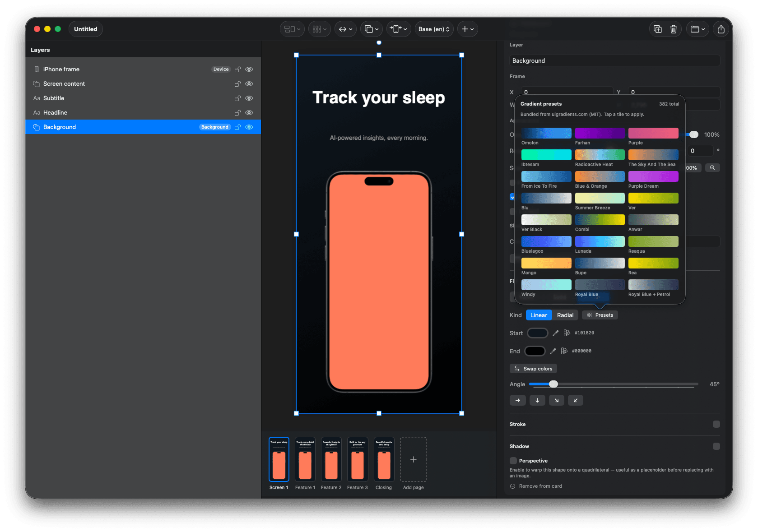Apply the Mango gradient preset
This screenshot has height=532, width=758.
point(546,263)
